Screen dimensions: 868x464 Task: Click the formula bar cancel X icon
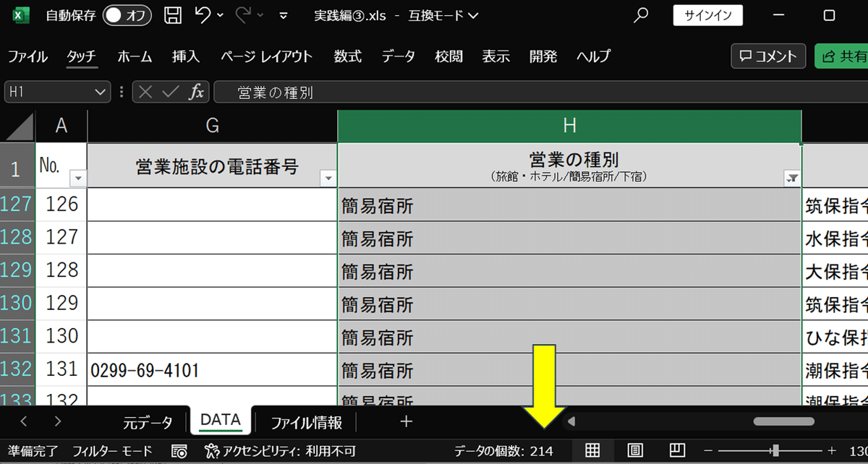[146, 92]
